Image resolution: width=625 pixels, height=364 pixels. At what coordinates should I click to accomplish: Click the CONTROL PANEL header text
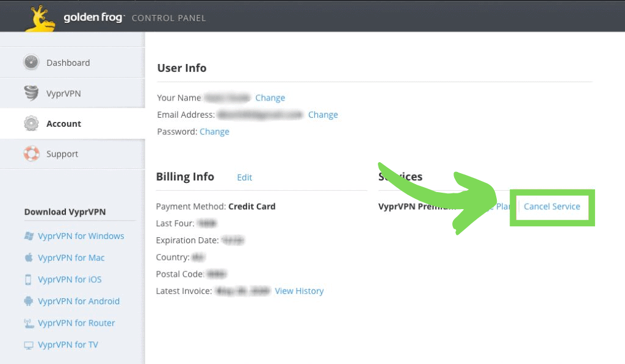[168, 18]
